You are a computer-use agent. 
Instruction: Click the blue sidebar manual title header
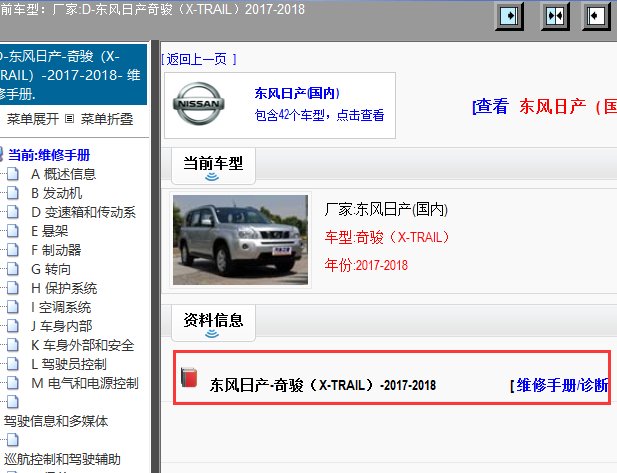pos(73,74)
